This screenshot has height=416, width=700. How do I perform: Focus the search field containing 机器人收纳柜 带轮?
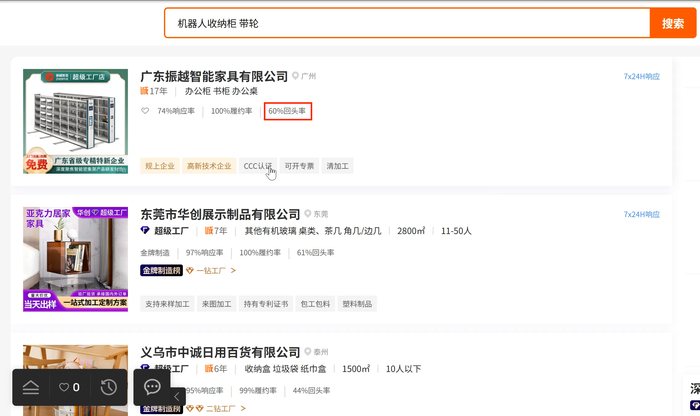tap(407, 23)
